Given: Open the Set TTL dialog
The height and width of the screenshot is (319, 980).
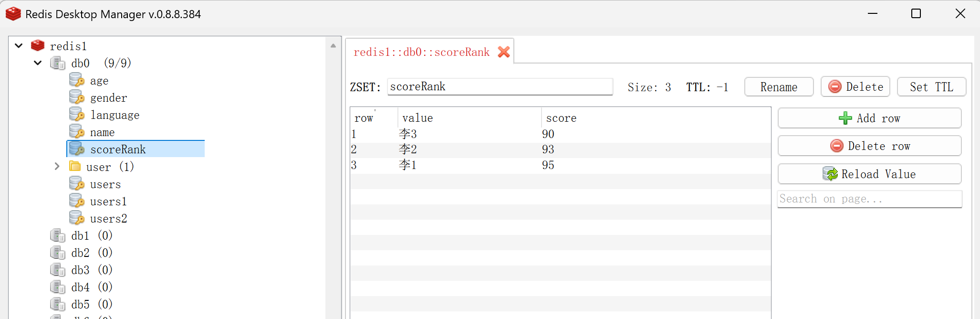Looking at the screenshot, I should click(x=931, y=87).
